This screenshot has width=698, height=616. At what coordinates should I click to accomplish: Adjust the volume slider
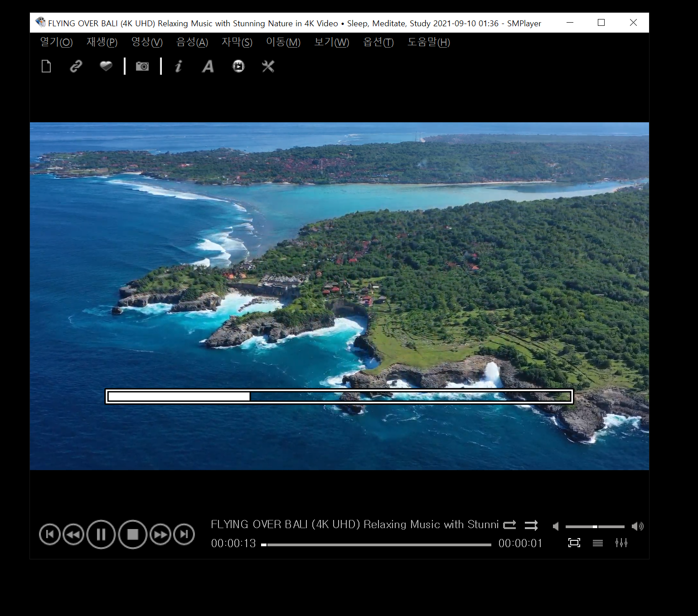pos(595,527)
